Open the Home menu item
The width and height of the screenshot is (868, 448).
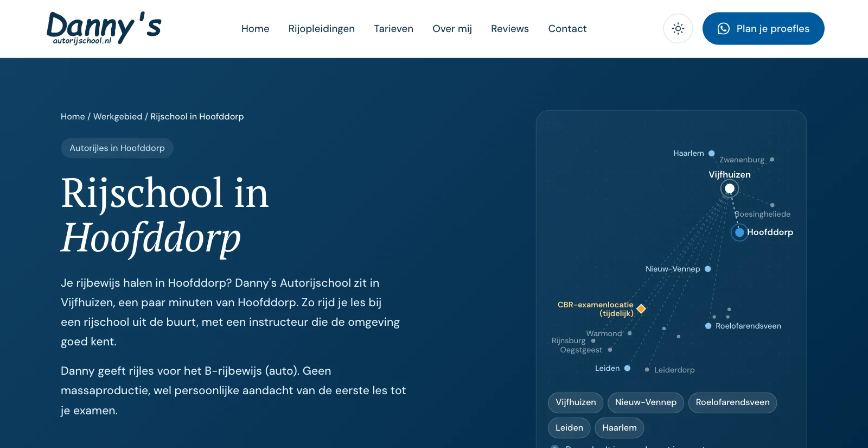tap(255, 29)
